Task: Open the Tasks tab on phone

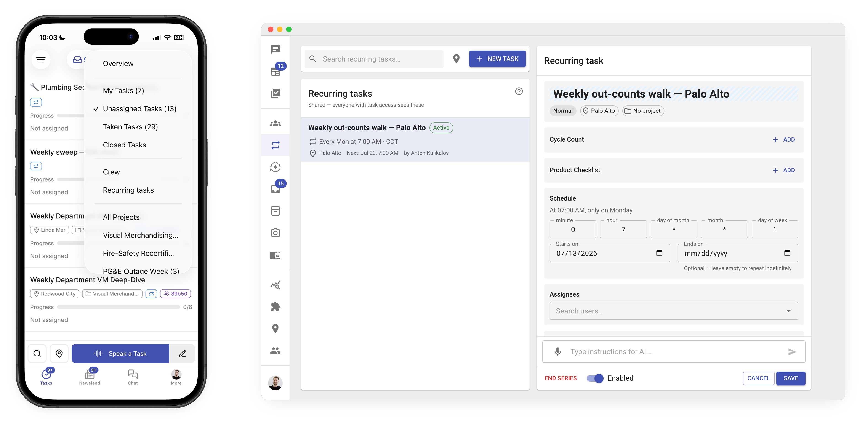Action: click(x=46, y=377)
